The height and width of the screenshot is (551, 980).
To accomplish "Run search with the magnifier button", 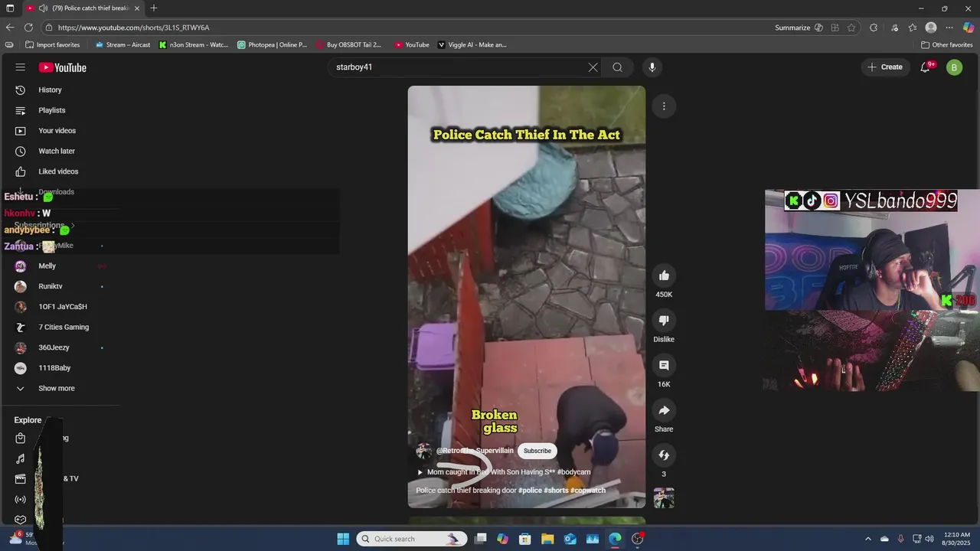I will 617,67.
